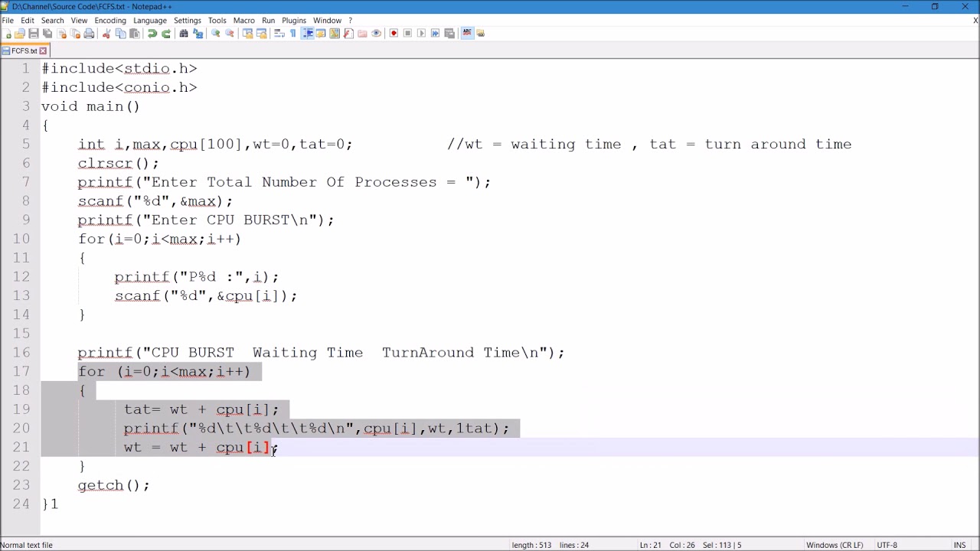Open the User Defined Language dialog icon
The width and height of the screenshot is (980, 551).
pos(321,33)
